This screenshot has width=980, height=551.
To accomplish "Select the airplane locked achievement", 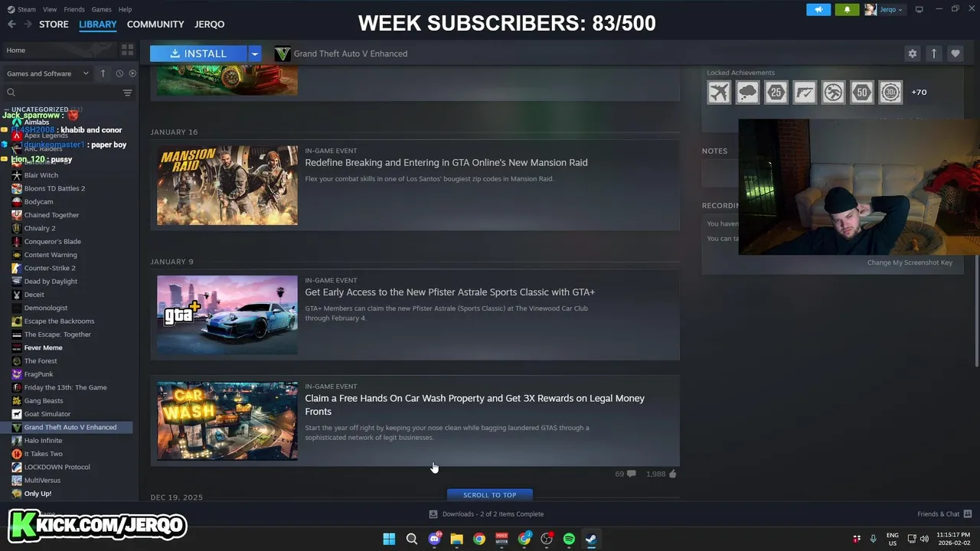I will tap(719, 93).
